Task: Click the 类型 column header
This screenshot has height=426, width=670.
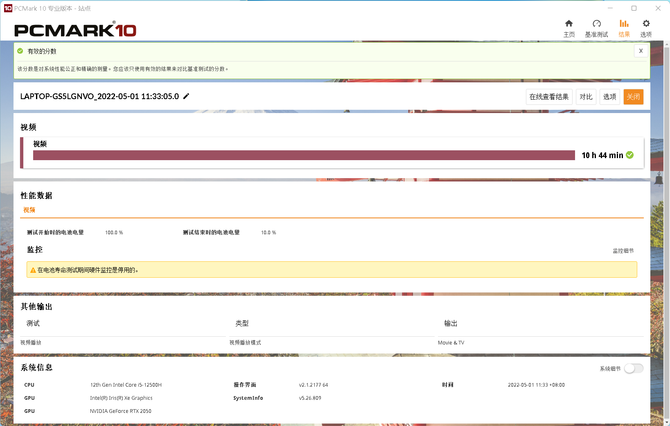Action: click(x=242, y=323)
